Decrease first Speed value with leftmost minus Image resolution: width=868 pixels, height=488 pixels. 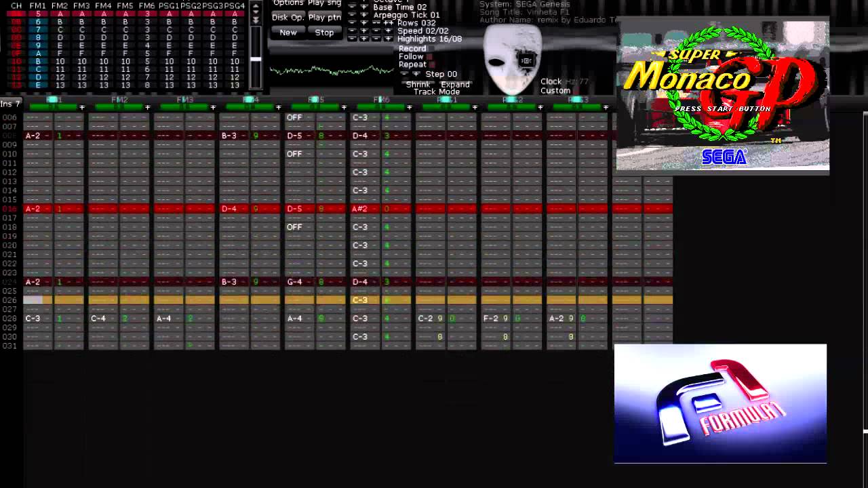(x=352, y=30)
